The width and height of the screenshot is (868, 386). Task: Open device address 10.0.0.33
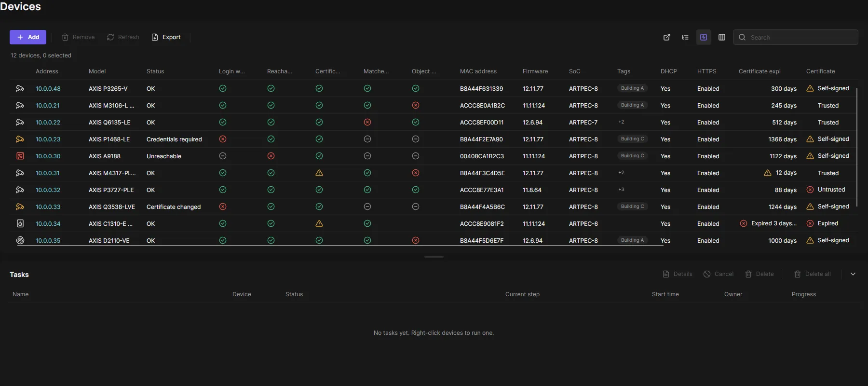pos(48,207)
